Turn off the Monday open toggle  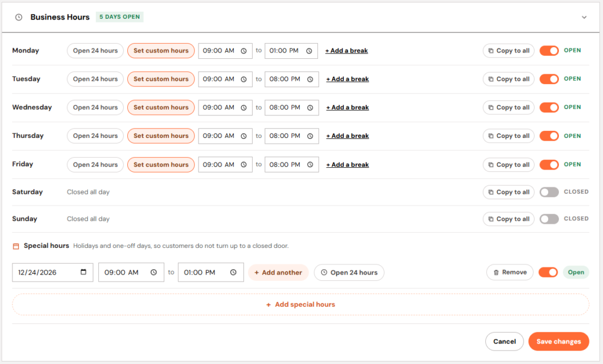pos(549,51)
